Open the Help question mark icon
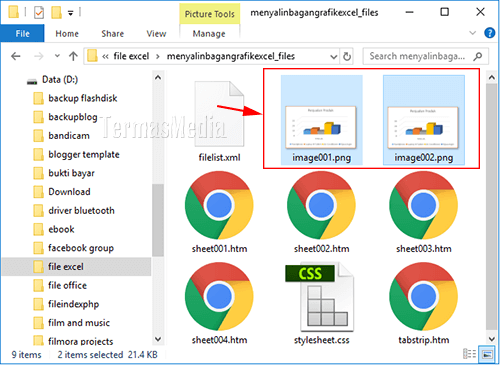The height and width of the screenshot is (365, 500). 489,33
